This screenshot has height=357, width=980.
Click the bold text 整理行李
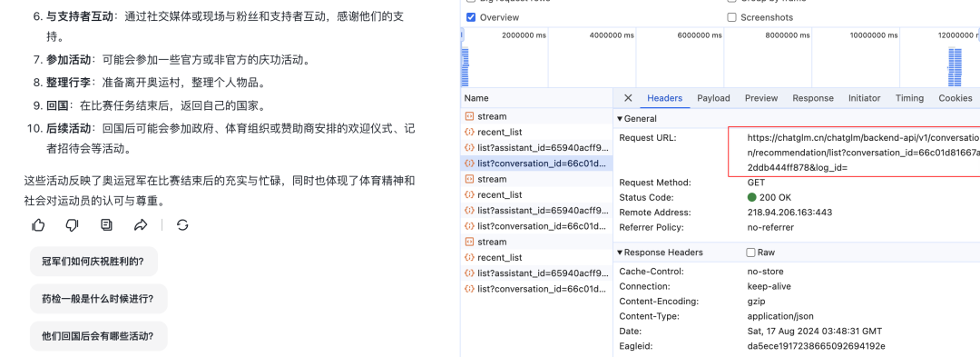pos(68,83)
